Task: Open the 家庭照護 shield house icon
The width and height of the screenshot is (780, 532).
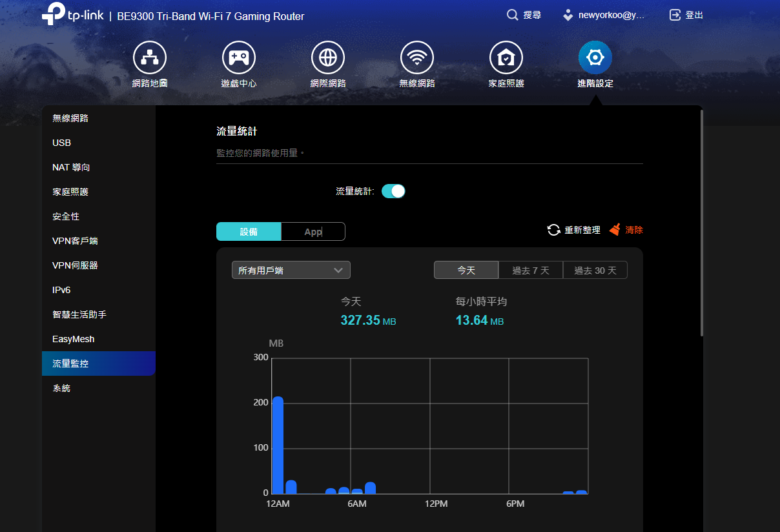Action: (506, 57)
